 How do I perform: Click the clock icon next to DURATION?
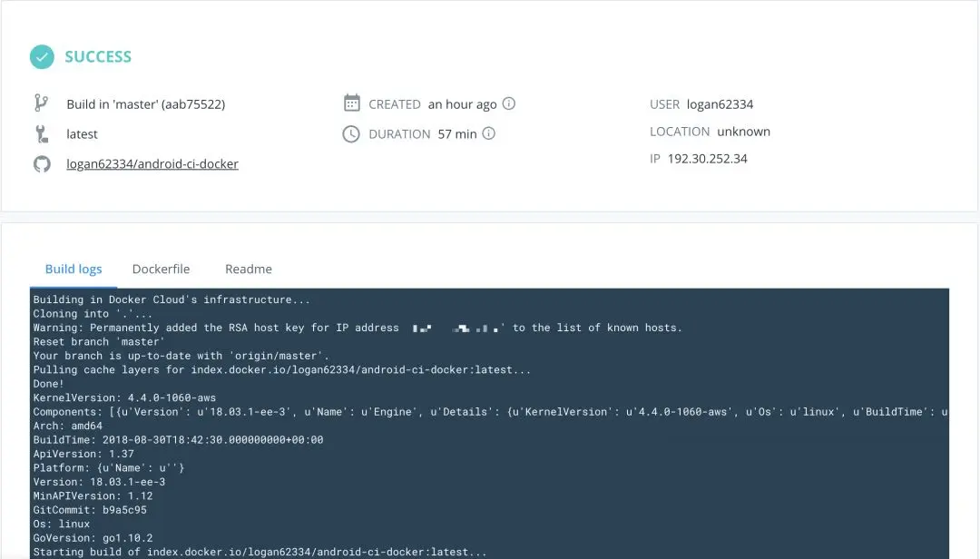click(351, 133)
